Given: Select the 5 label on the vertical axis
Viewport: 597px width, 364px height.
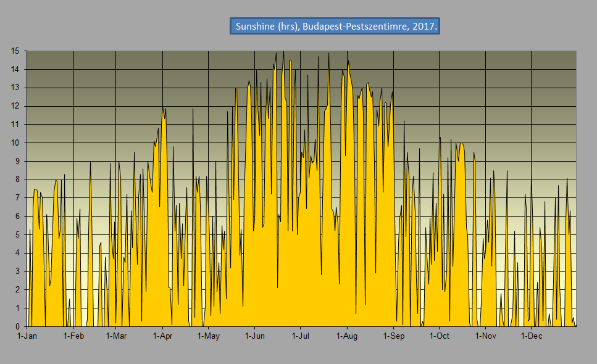Looking at the screenshot, I should click(19, 234).
